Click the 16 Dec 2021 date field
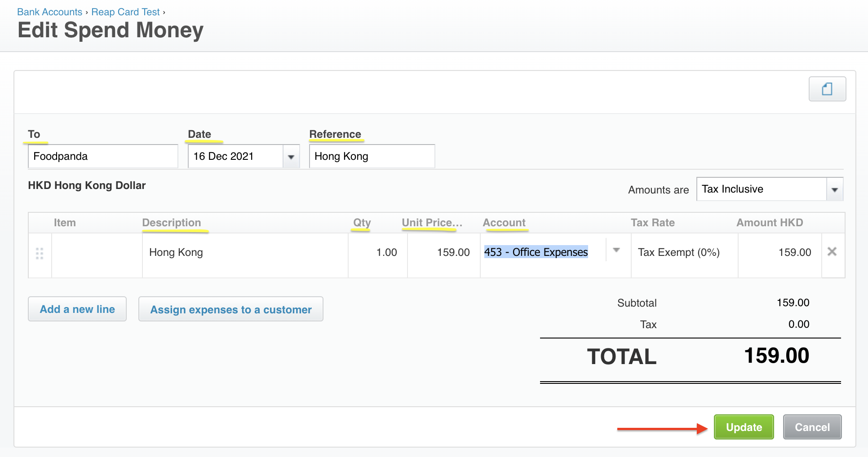The height and width of the screenshot is (457, 868). 235,156
